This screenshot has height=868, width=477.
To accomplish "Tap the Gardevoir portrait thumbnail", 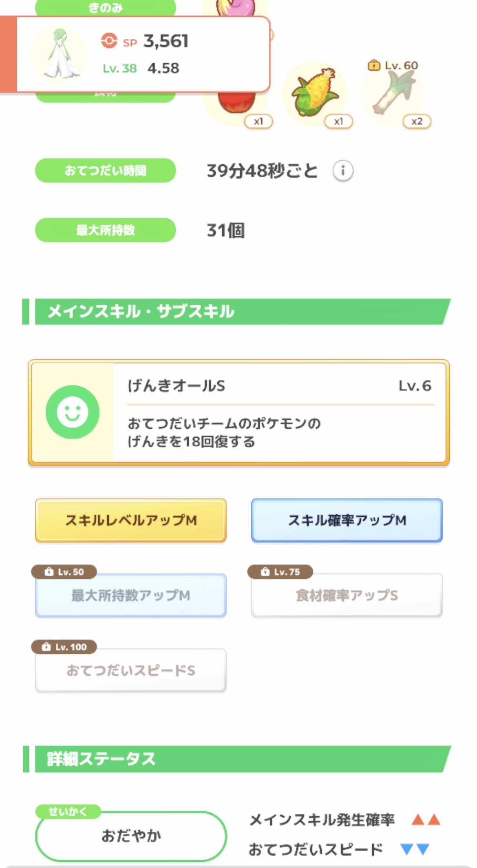I will pyautogui.click(x=60, y=53).
